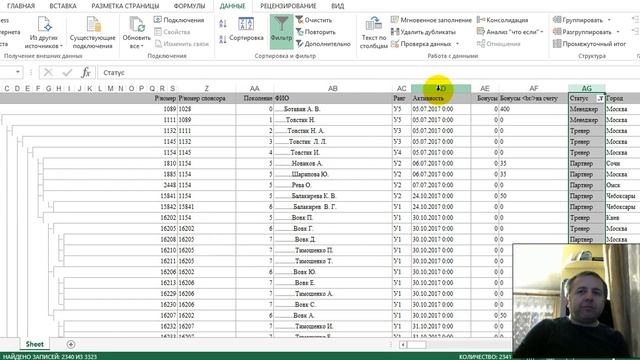Open What-If Analysis (Анализ что если)
The image size is (640, 360).
[x=508, y=32]
